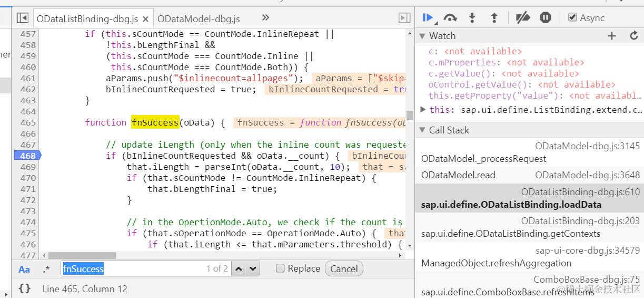This screenshot has height=298, width=644.
Task: Go to next search match
Action: click(x=253, y=269)
